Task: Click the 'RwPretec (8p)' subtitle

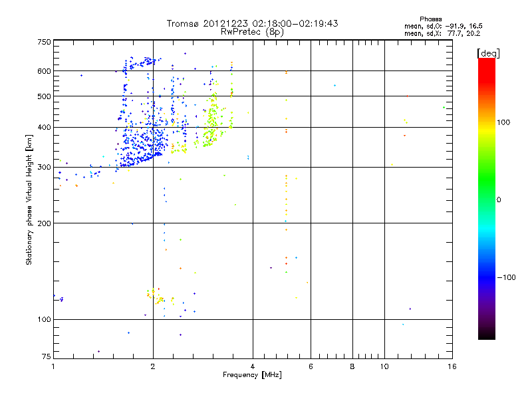Action: (252, 32)
